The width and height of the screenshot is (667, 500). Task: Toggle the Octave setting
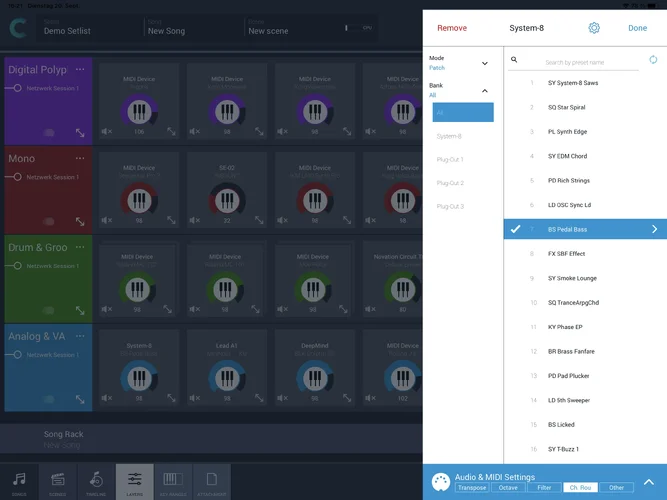coord(509,488)
